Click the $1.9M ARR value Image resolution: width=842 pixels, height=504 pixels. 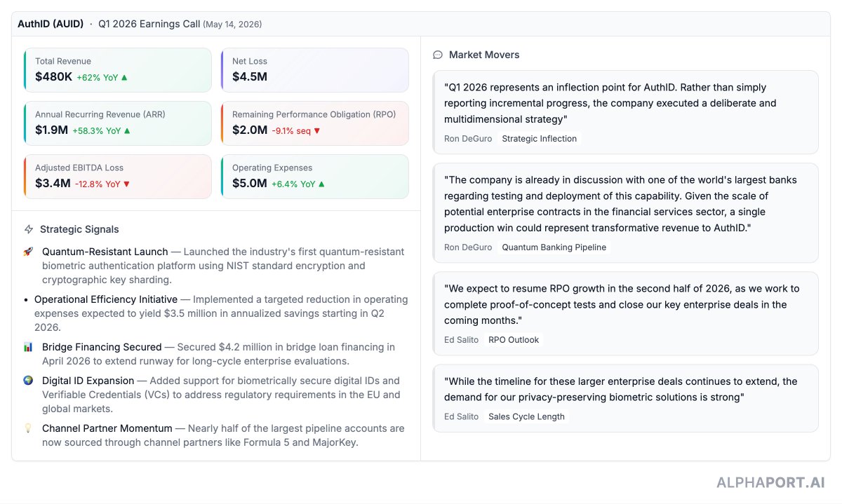(x=52, y=130)
